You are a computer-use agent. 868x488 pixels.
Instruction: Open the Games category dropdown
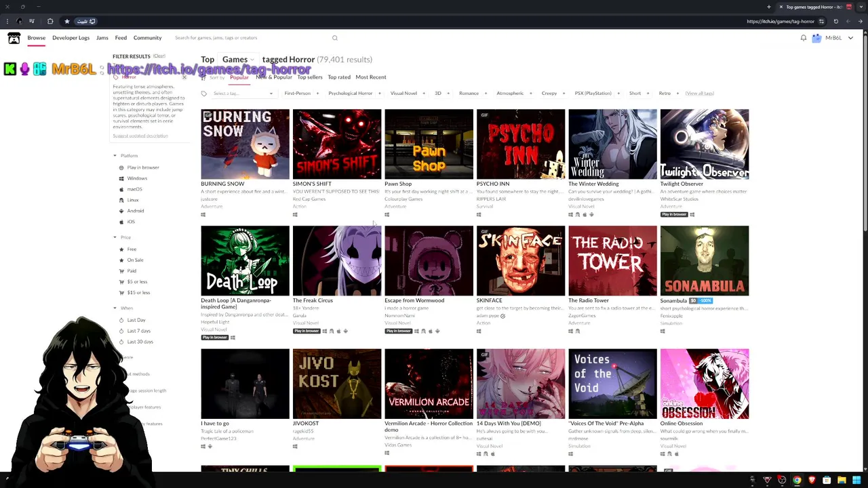[x=239, y=60]
